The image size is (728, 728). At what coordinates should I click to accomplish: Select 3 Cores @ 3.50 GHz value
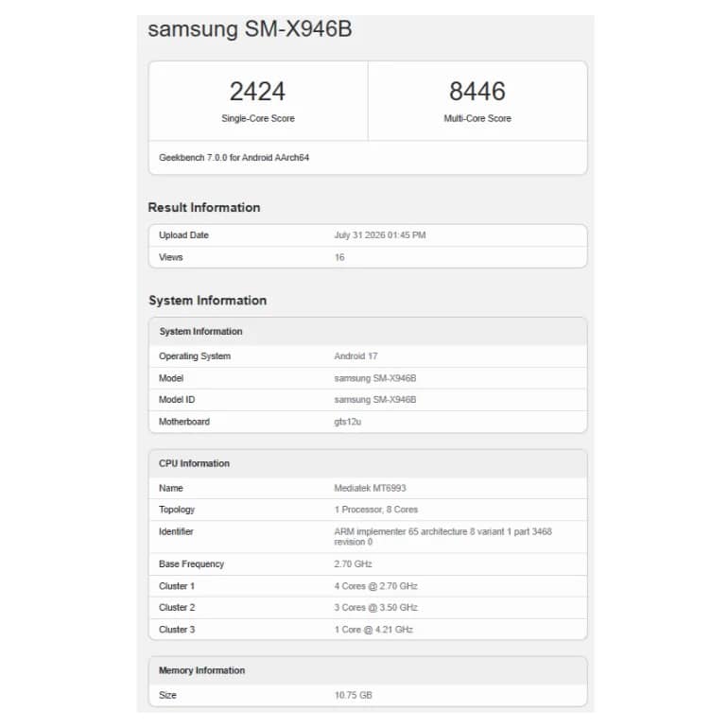[x=376, y=607]
